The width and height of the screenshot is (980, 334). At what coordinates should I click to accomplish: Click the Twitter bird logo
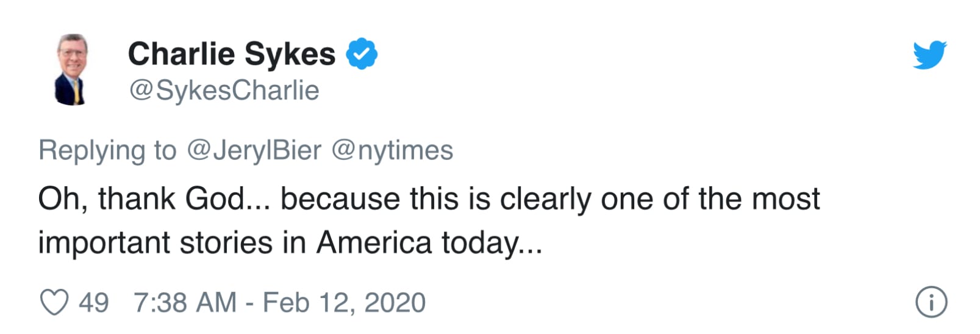tap(929, 55)
